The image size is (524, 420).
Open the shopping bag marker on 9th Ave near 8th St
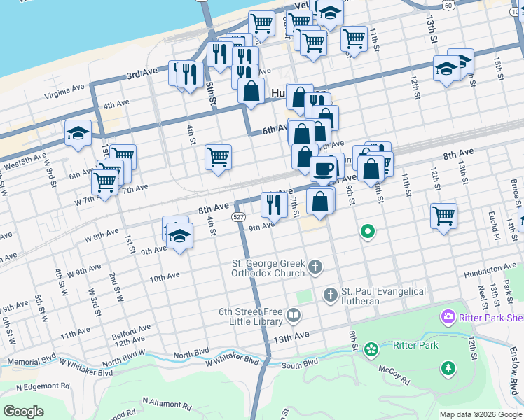pos(319,202)
